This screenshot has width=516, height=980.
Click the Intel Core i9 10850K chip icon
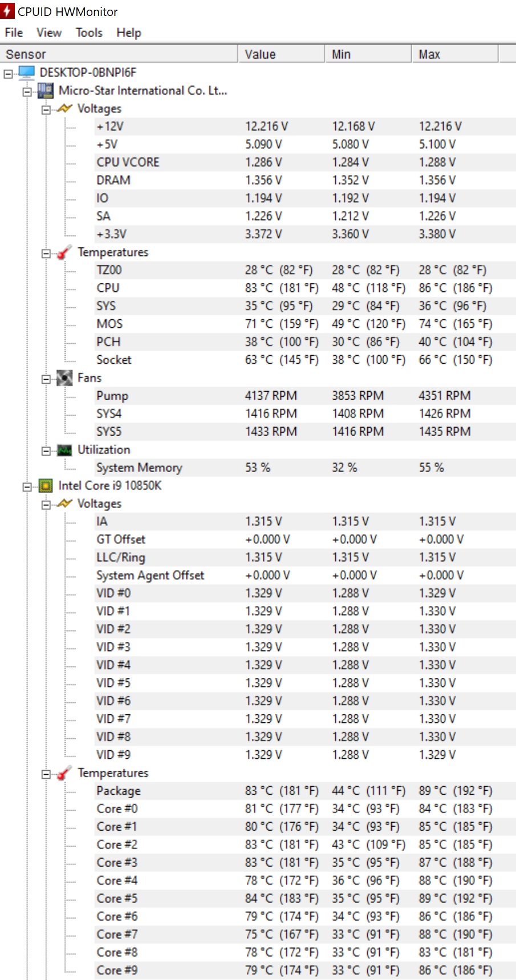[x=46, y=485]
